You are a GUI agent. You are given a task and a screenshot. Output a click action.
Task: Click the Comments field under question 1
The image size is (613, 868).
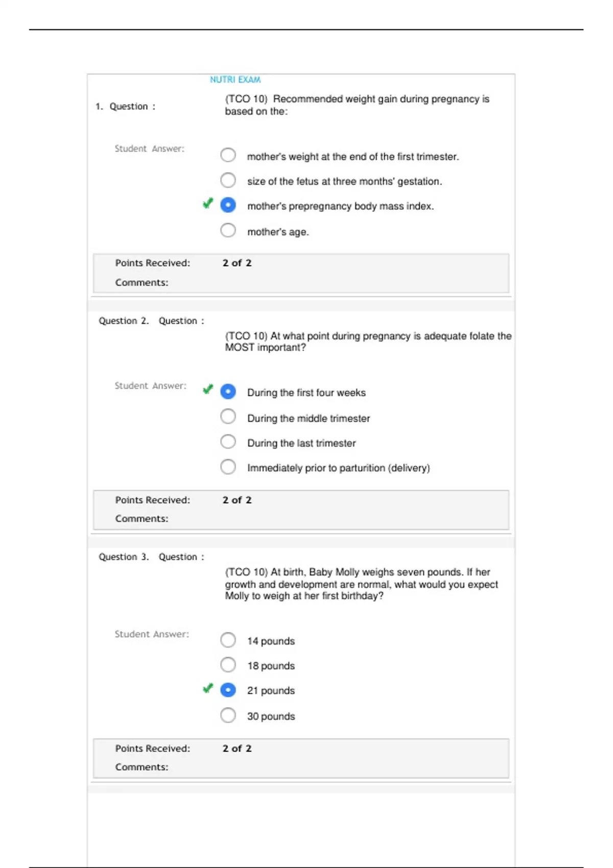point(142,282)
